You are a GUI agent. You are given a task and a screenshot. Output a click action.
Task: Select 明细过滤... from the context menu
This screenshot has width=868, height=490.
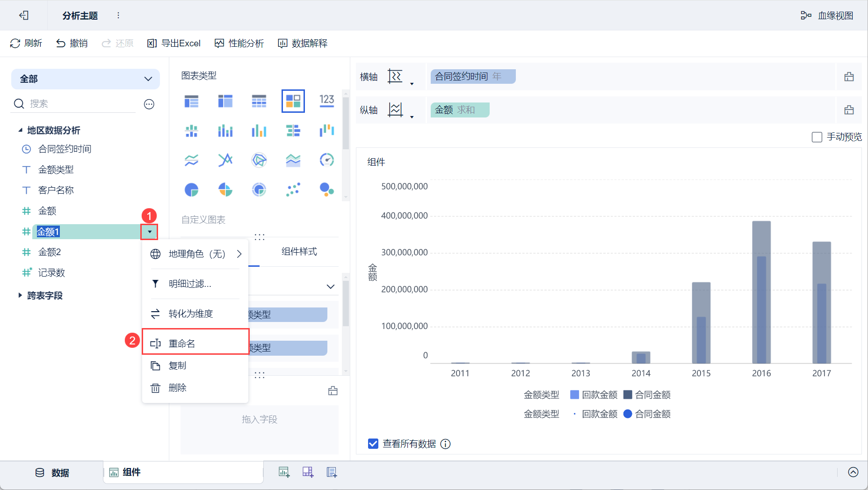point(195,284)
